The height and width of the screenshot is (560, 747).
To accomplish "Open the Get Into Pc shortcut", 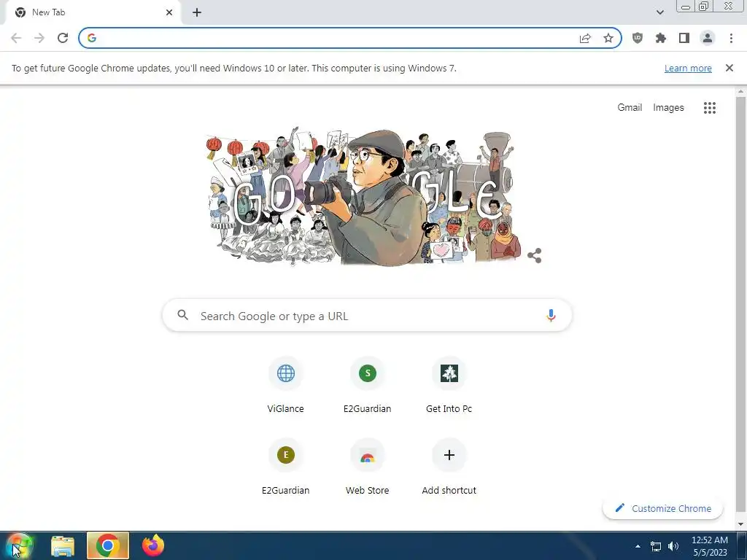I will point(449,386).
